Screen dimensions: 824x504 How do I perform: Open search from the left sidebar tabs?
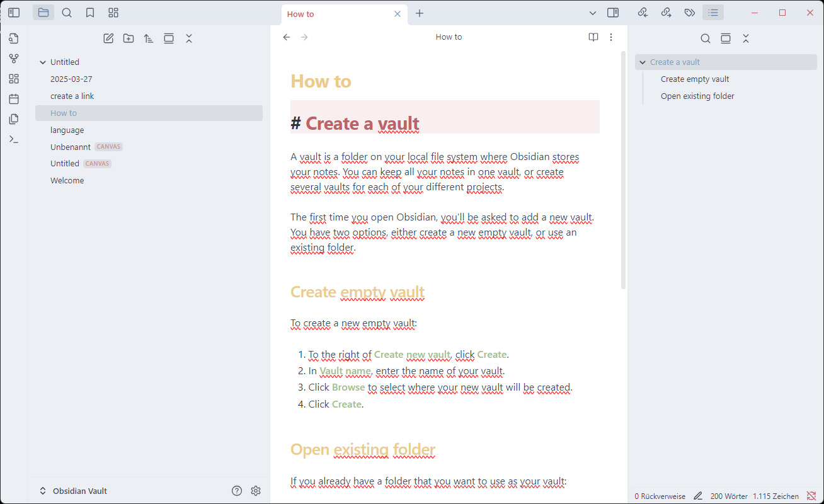pyautogui.click(x=67, y=13)
